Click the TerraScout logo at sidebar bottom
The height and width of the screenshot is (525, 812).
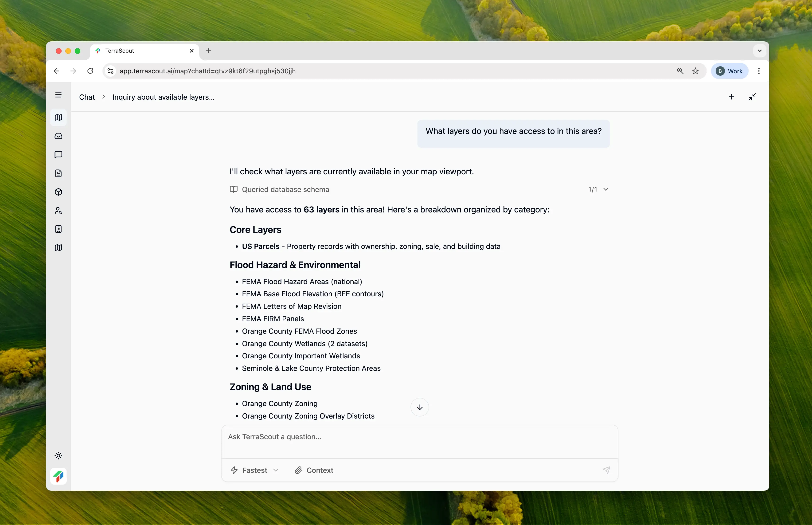58,476
